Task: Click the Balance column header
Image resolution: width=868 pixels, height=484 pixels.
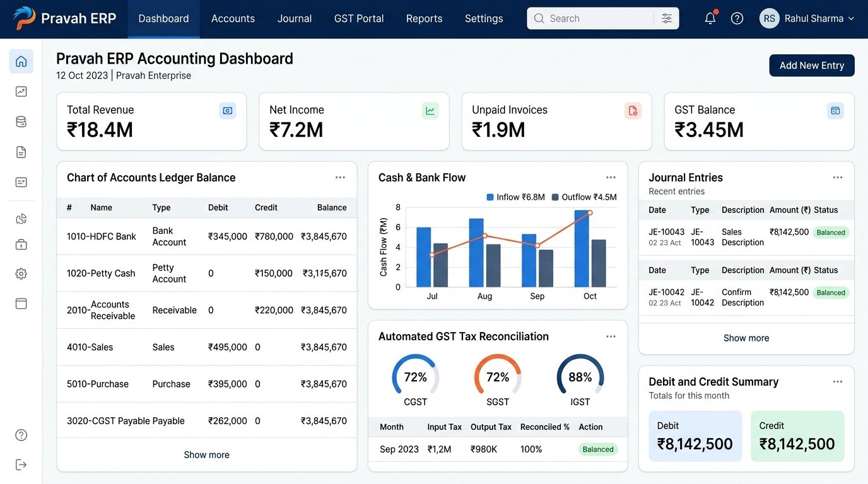Action: point(332,207)
